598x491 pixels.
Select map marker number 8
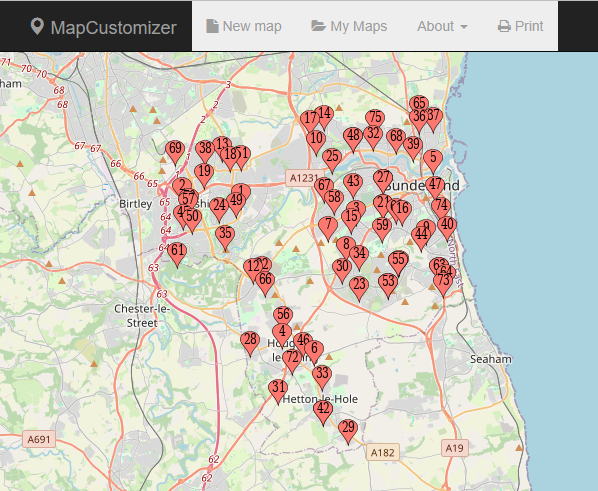click(x=346, y=246)
